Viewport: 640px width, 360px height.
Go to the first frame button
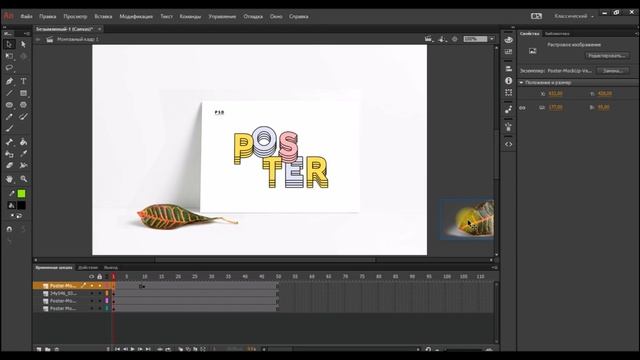tap(117, 349)
